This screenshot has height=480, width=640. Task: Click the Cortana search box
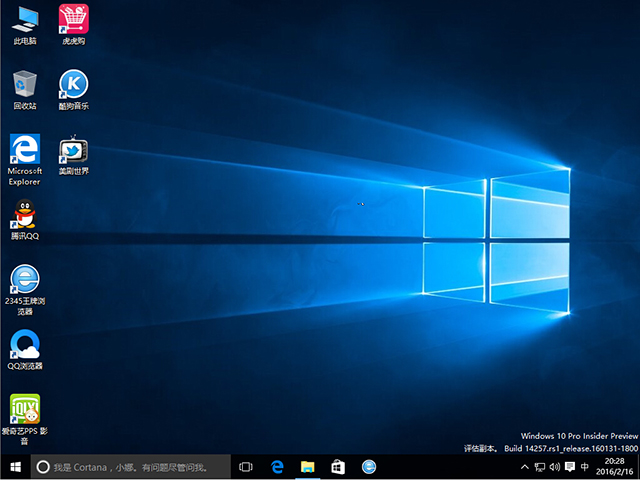(x=130, y=467)
